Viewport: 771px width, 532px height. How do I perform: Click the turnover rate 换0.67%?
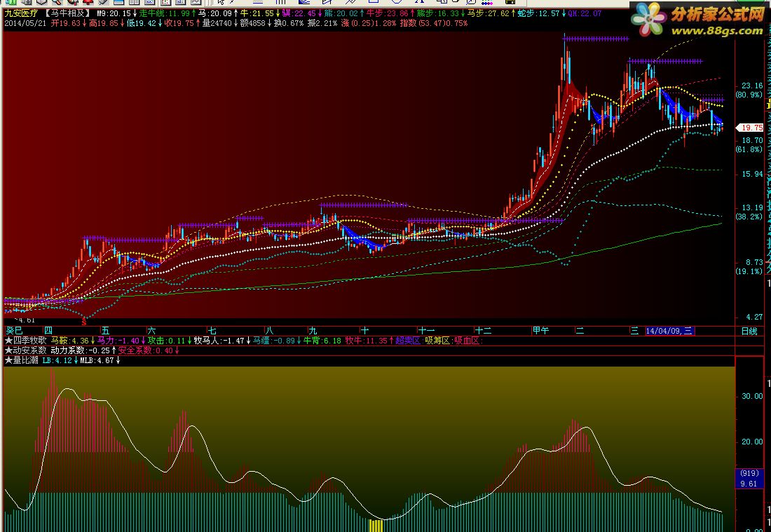(289, 23)
